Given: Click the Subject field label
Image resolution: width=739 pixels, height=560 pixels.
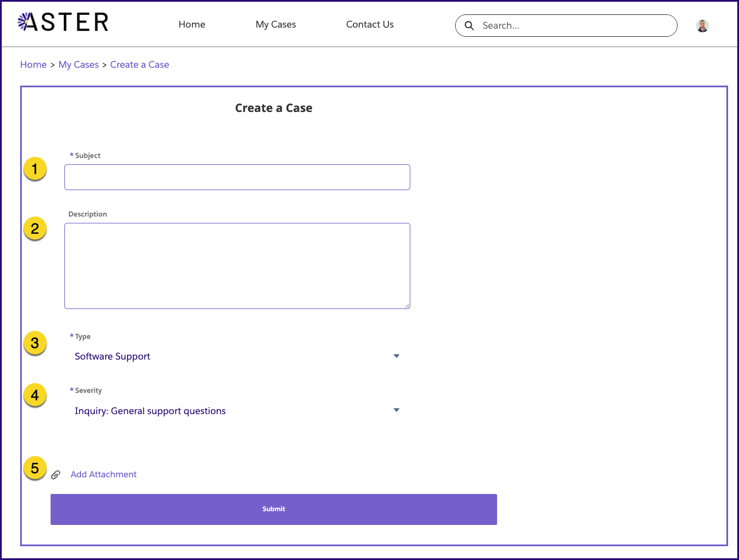Looking at the screenshot, I should [88, 156].
